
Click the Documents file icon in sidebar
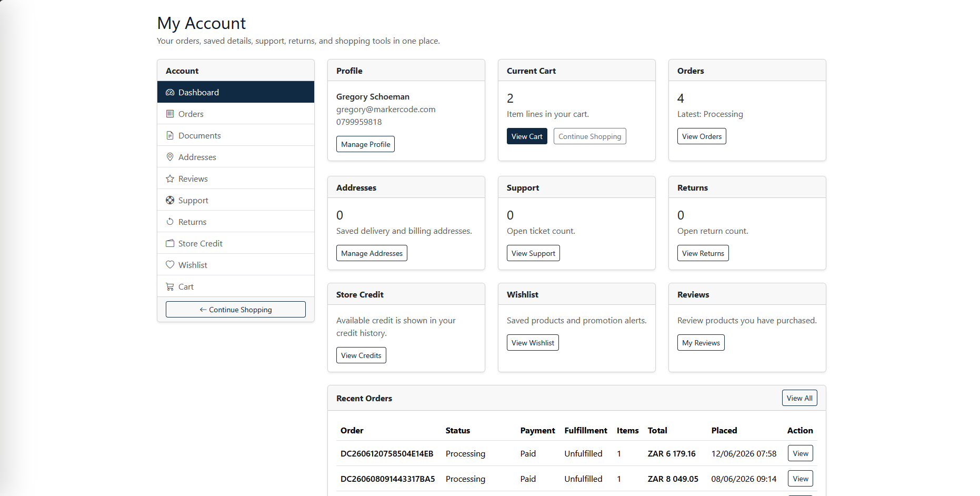point(170,135)
